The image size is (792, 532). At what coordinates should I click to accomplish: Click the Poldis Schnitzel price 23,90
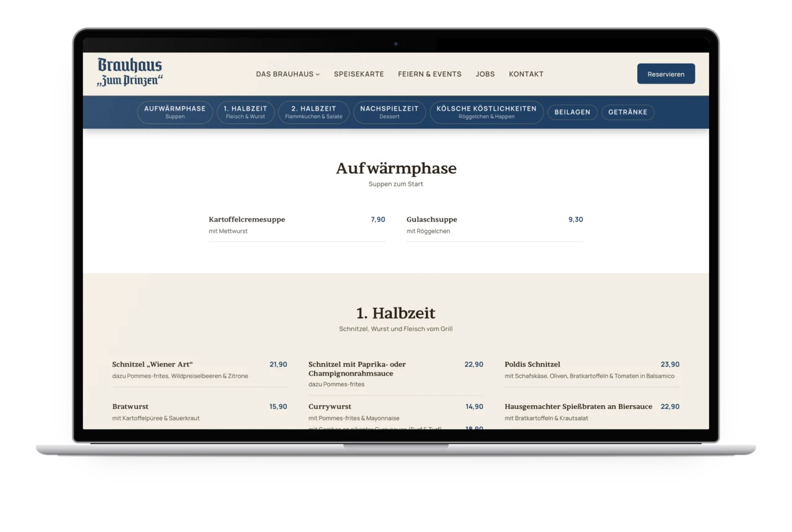pos(670,364)
